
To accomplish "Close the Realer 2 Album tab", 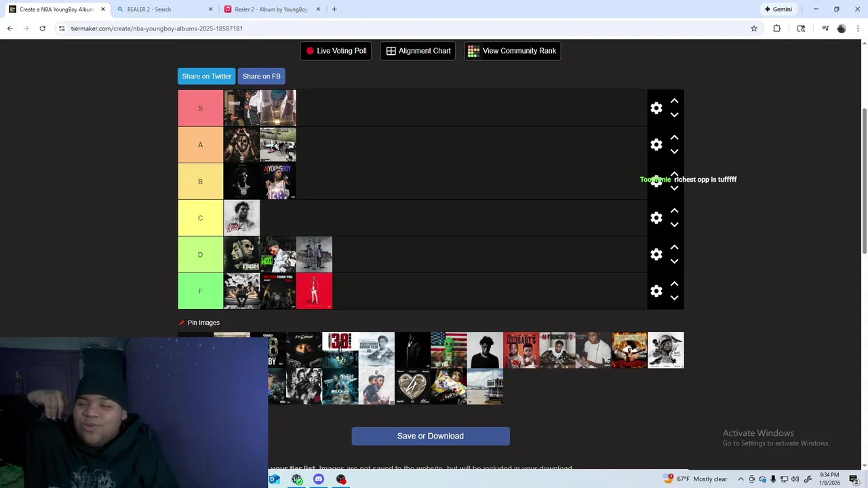I will (317, 9).
